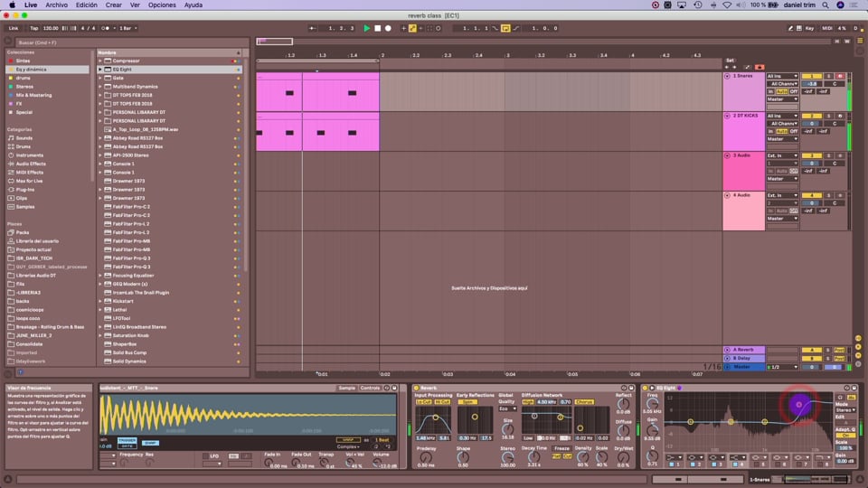Open the Sounds category
Screen dimensions: 868x488
pyautogui.click(x=24, y=138)
